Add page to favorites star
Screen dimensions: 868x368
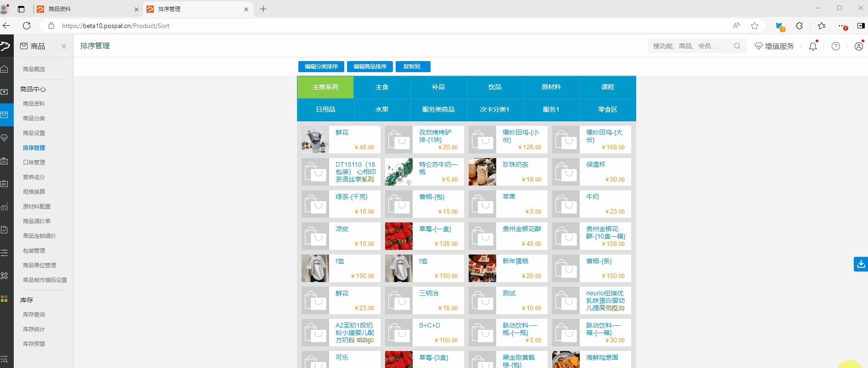pos(755,26)
